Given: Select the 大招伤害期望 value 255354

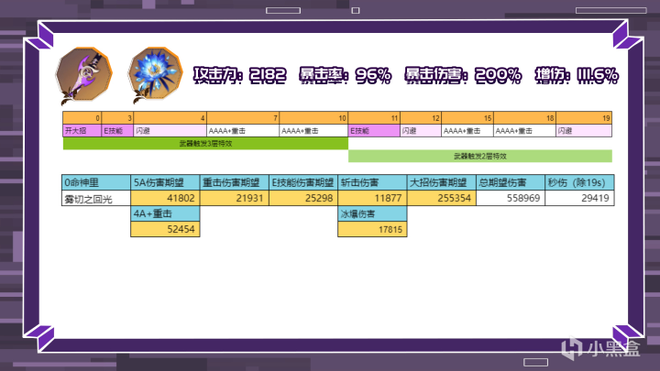Looking at the screenshot, I should point(442,198).
